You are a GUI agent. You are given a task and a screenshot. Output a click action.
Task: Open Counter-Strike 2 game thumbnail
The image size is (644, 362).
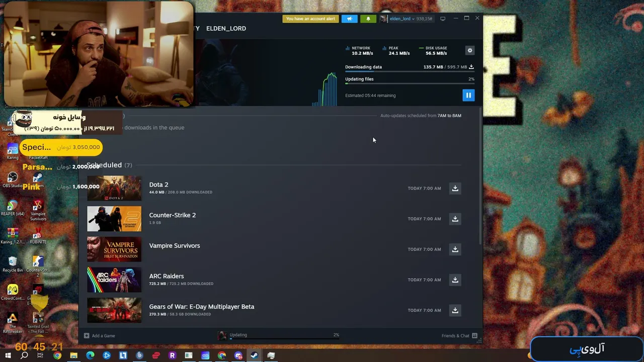click(114, 219)
